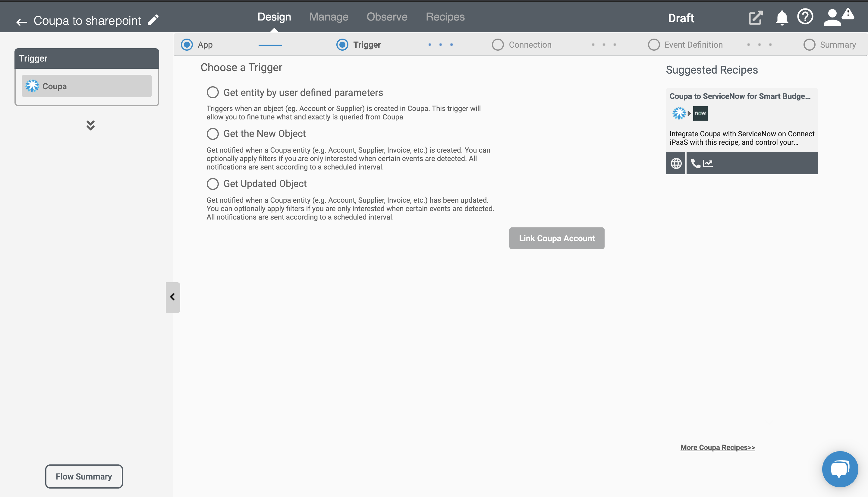Collapse the left sidebar panel
Viewport: 868px width, 497px height.
point(172,297)
